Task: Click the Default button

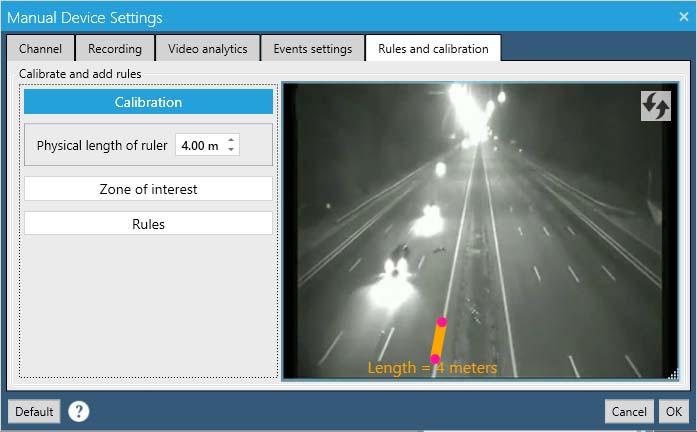Action: pos(34,412)
